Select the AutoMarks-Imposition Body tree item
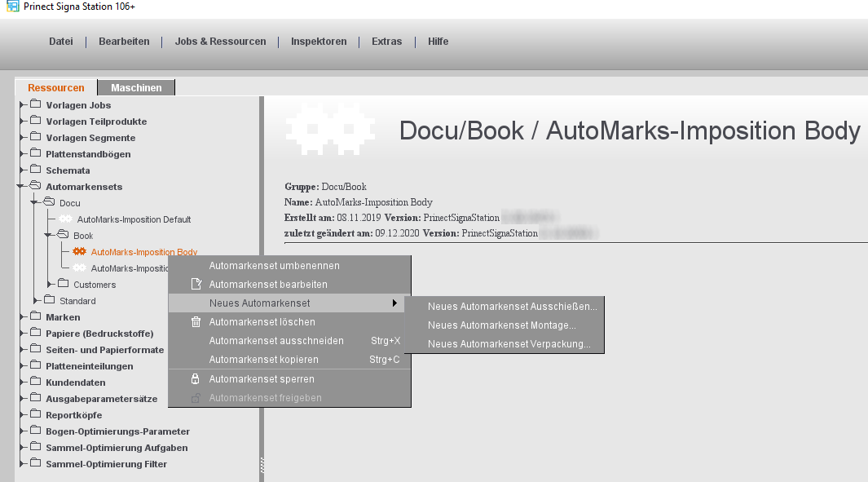This screenshot has height=482, width=868. point(144,252)
